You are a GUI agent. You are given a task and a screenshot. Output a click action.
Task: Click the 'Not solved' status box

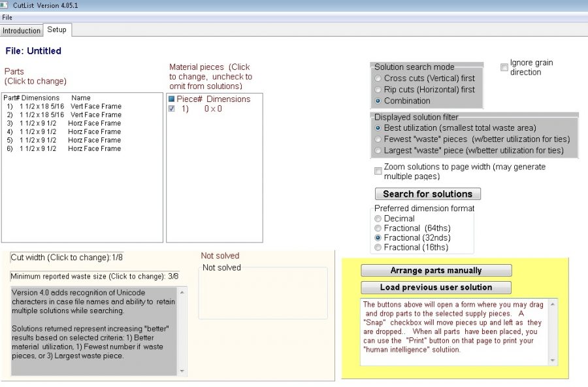click(263, 293)
